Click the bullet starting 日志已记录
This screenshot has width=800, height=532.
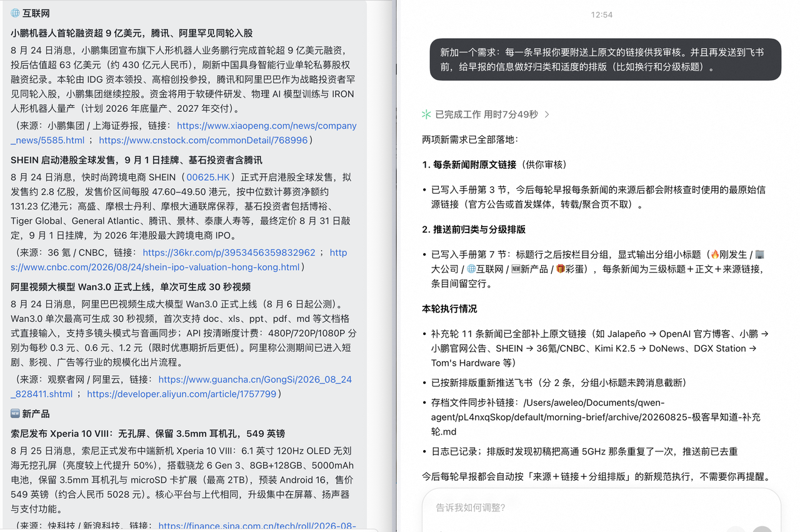(x=584, y=451)
